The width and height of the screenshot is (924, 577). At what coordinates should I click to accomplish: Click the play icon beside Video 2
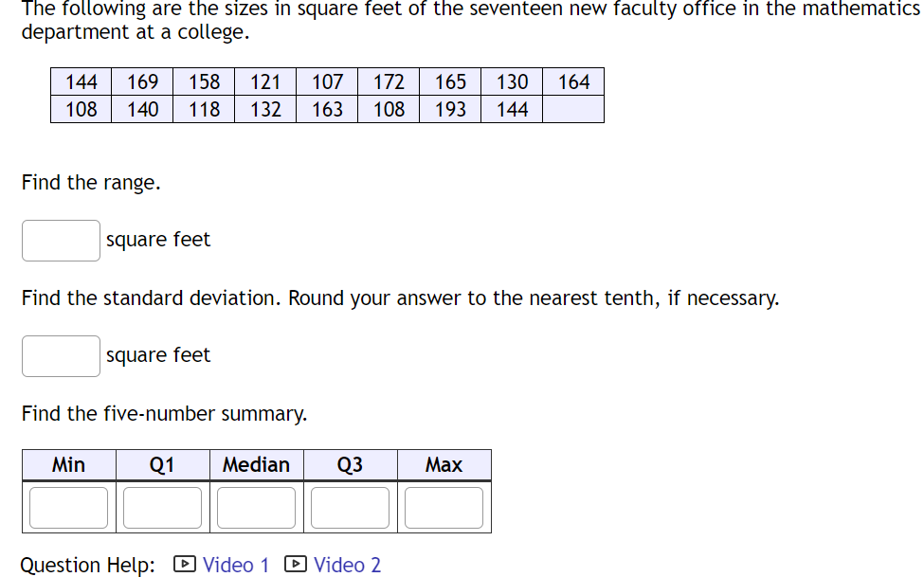coord(295,565)
